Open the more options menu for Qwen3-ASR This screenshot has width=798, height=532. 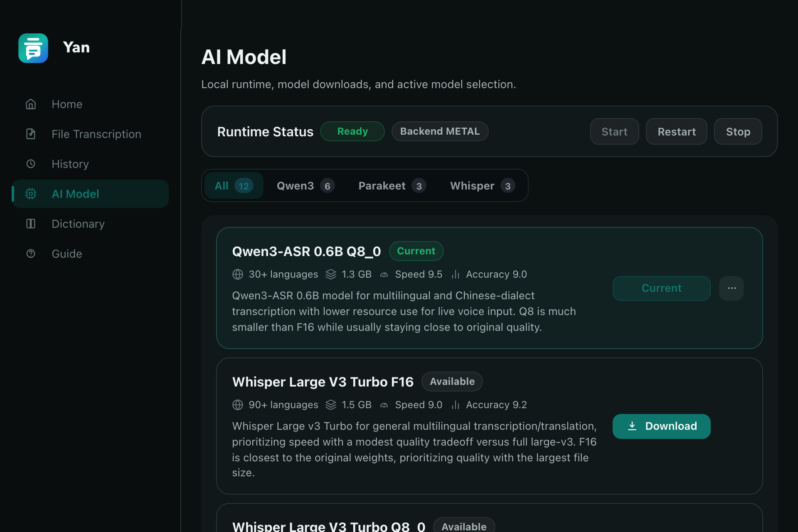click(x=731, y=288)
